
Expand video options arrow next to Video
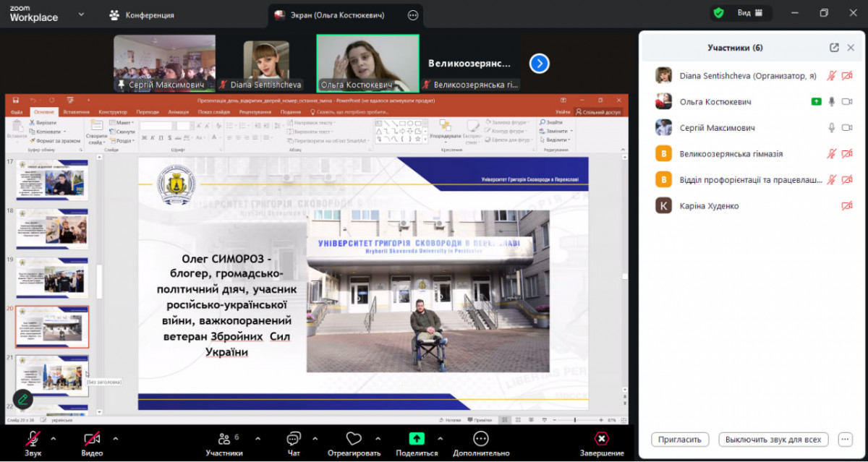[115, 438]
